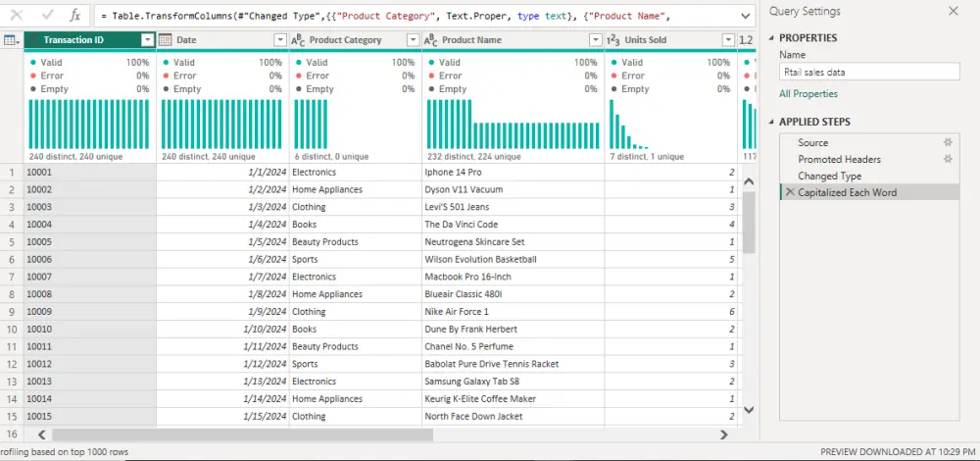
Task: Click the column profiling status text
Action: (65, 451)
